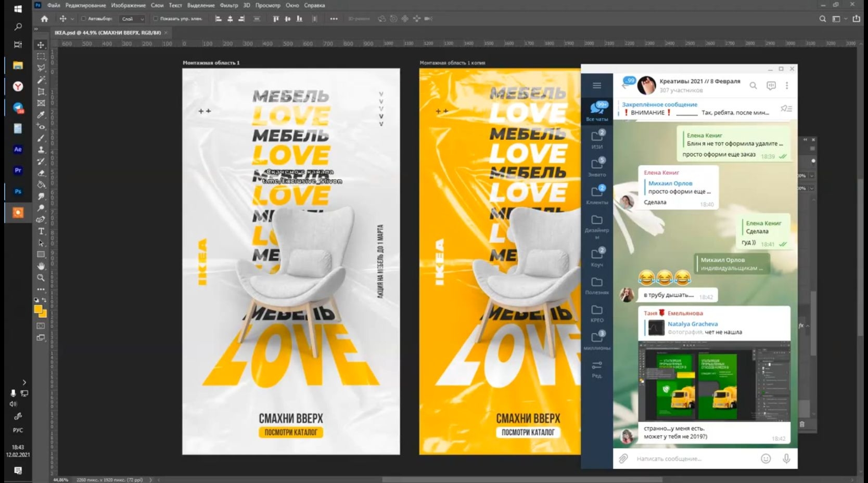Viewport: 868px width, 483px height.
Task: Attach a file in Telegram
Action: coord(623,459)
